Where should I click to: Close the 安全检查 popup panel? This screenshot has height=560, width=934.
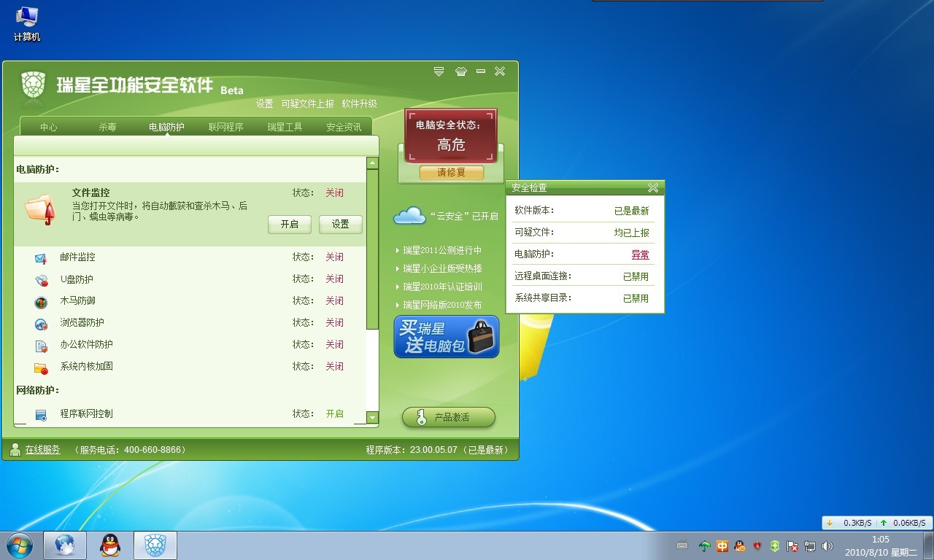653,188
